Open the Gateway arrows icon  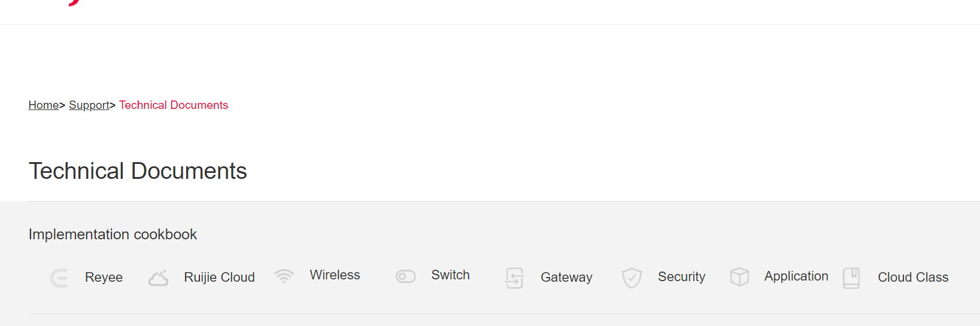(515, 278)
